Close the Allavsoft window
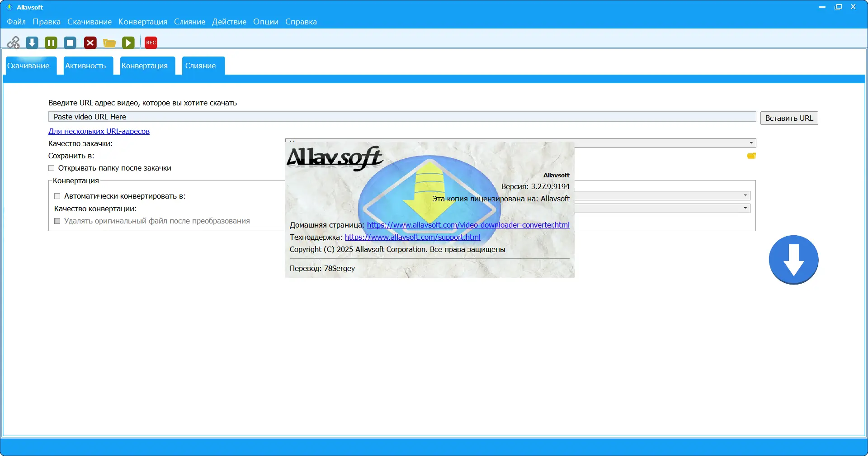 coord(854,7)
